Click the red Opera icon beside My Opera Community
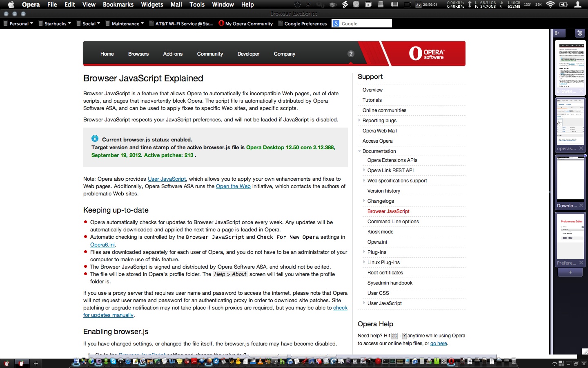 click(x=221, y=23)
